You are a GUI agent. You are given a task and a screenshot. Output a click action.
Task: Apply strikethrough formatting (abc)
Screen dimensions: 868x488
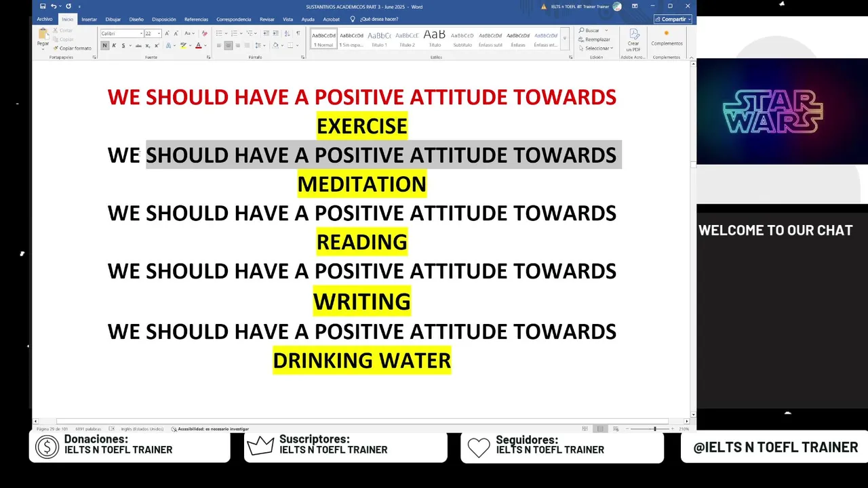tap(138, 45)
